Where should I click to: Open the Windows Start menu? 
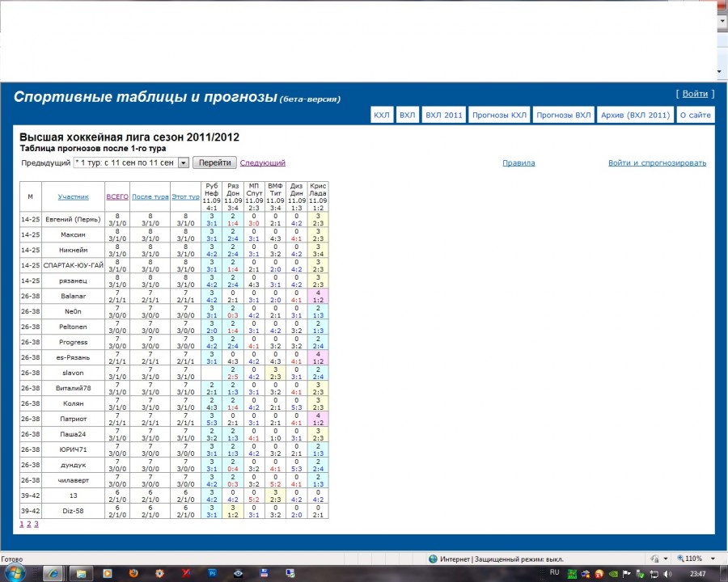coord(15,572)
